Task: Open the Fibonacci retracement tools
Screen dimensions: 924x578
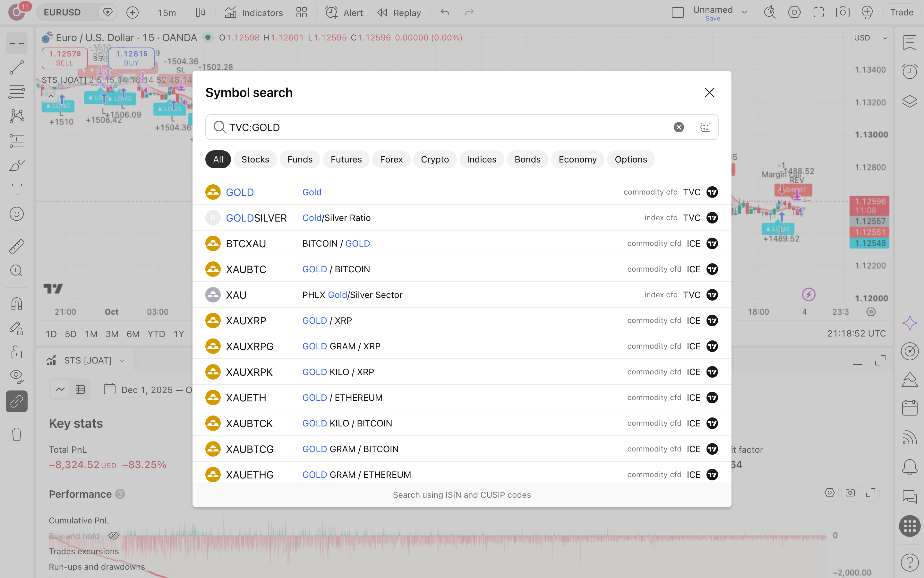Action: (17, 92)
